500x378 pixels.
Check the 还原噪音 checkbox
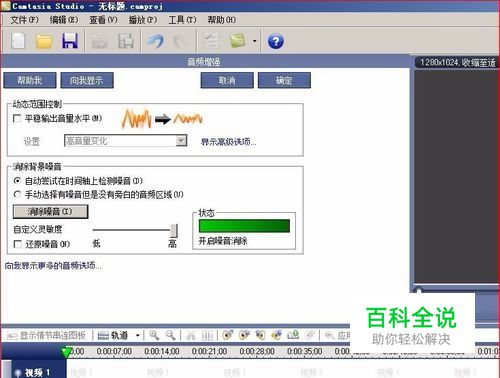point(18,244)
